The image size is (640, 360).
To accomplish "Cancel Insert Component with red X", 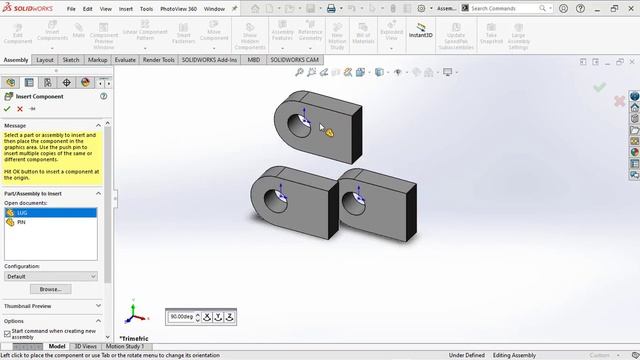I will (20, 109).
